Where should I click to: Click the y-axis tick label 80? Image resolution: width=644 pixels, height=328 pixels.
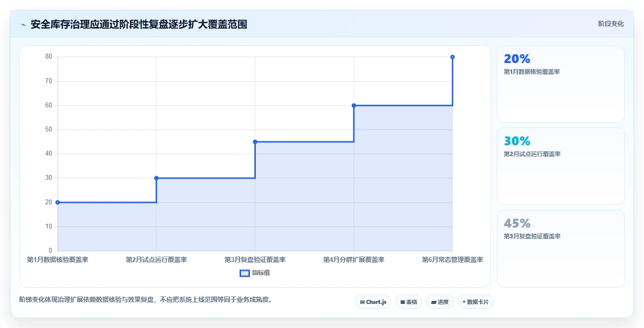click(x=49, y=57)
